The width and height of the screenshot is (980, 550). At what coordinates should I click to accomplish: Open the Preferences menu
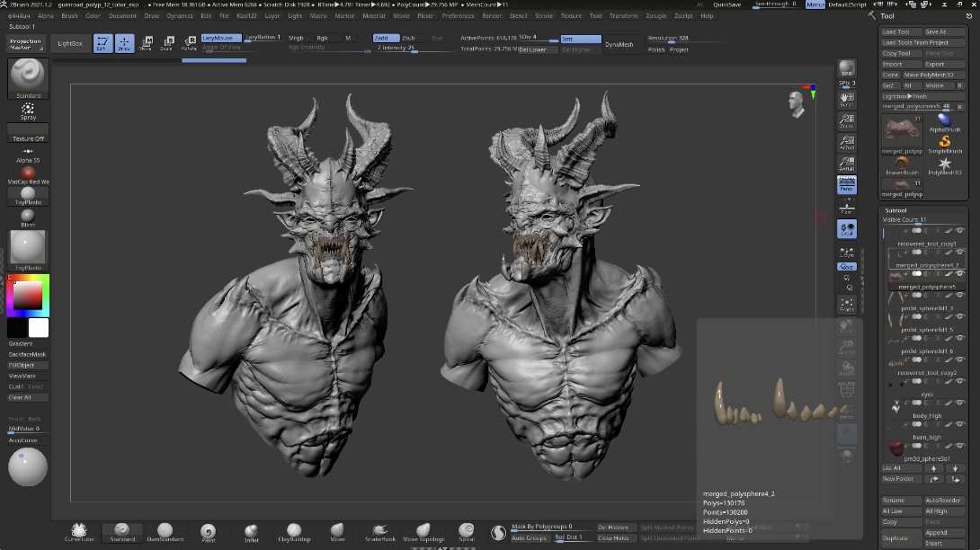458,15
